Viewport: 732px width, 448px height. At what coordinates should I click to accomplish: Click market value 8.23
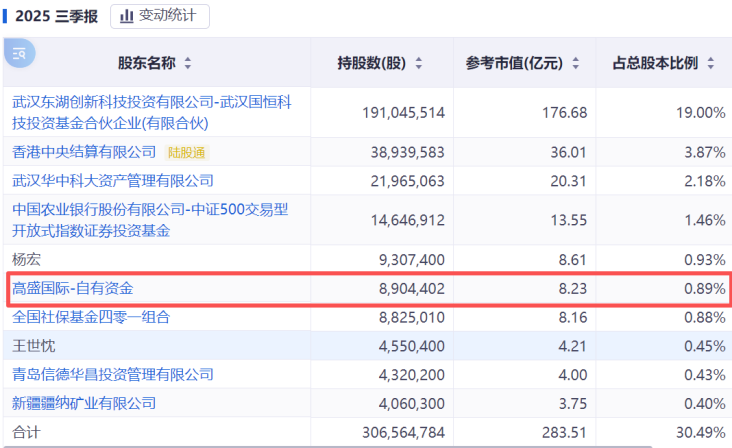tap(572, 288)
